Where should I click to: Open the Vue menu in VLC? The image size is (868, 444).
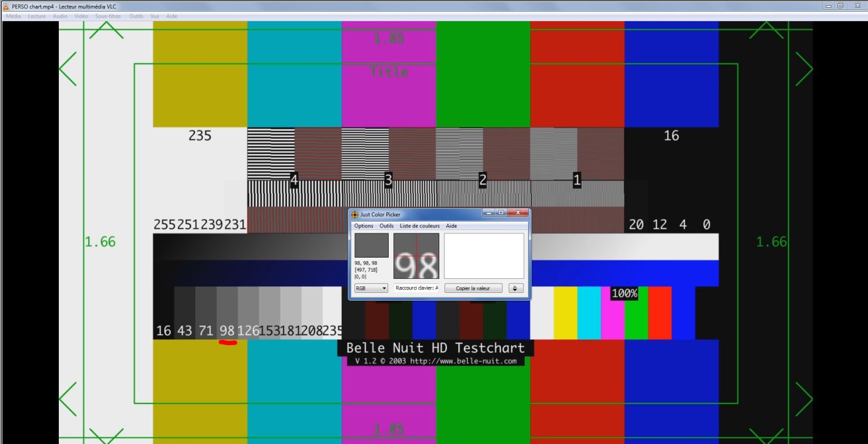pos(155,16)
